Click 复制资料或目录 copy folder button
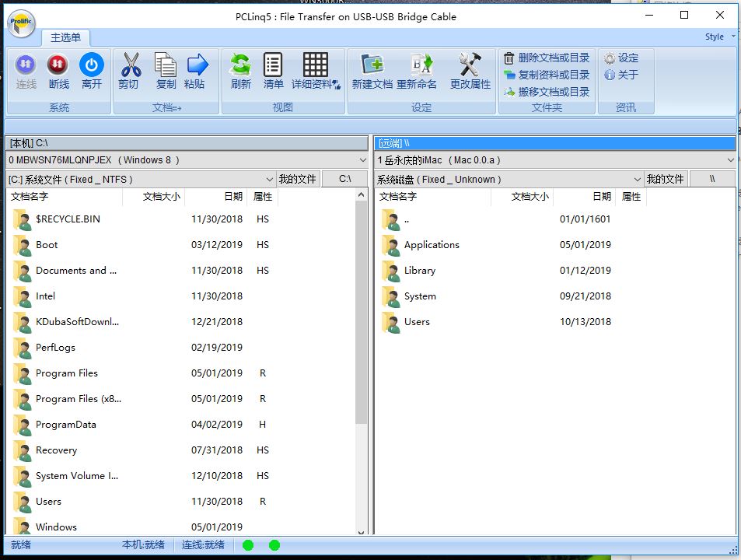741x560 pixels. pos(547,75)
